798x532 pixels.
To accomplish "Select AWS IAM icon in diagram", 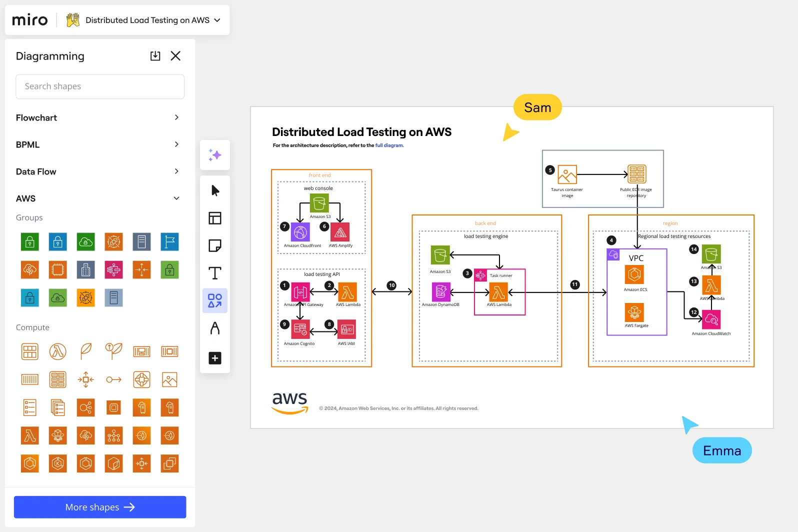I will pos(347,329).
